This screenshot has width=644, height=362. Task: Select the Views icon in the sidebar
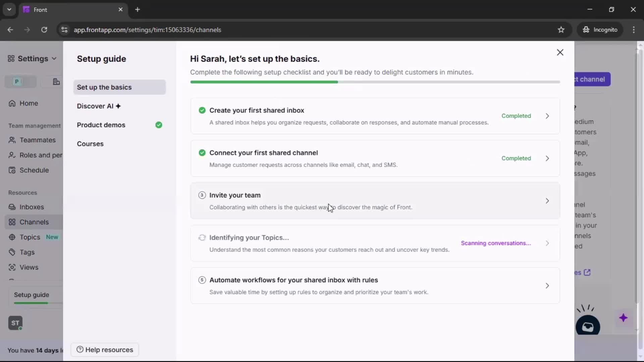tap(12, 267)
